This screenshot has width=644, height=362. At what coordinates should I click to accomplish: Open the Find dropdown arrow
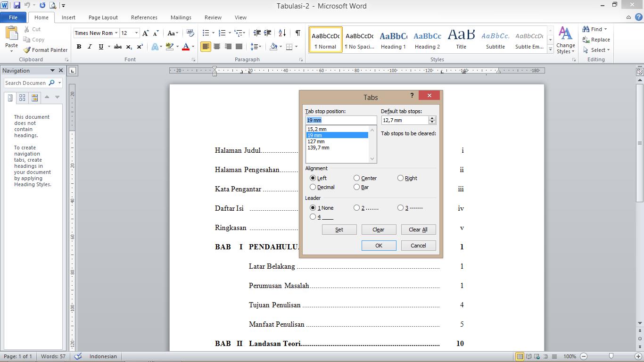606,29
